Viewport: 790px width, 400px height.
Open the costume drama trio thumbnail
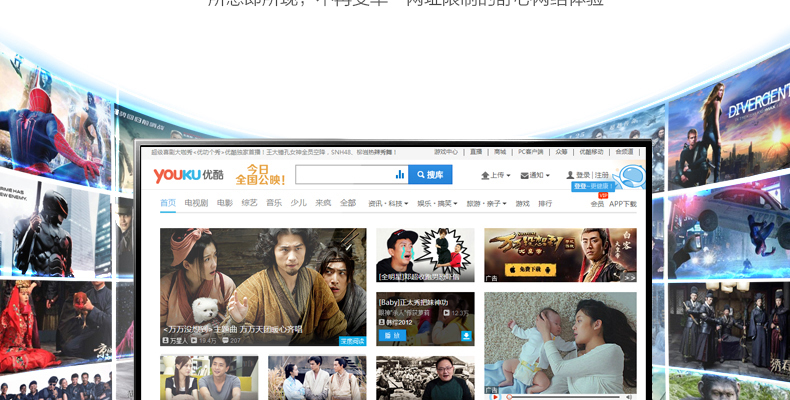point(317,378)
